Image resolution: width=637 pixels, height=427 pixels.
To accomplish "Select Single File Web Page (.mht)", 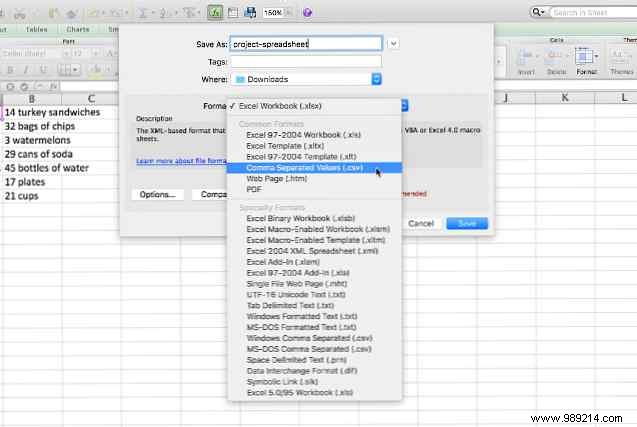I will click(x=314, y=284).
